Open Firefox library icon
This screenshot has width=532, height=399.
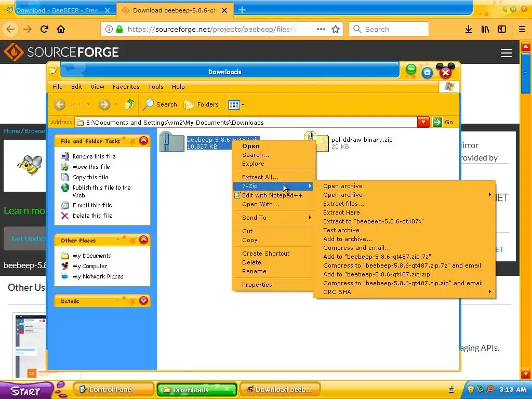click(485, 29)
